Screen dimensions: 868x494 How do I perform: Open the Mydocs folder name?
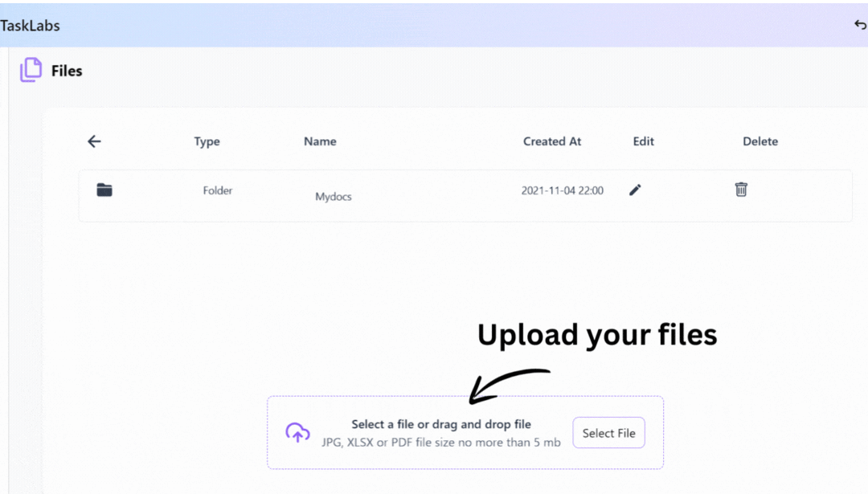coord(334,196)
